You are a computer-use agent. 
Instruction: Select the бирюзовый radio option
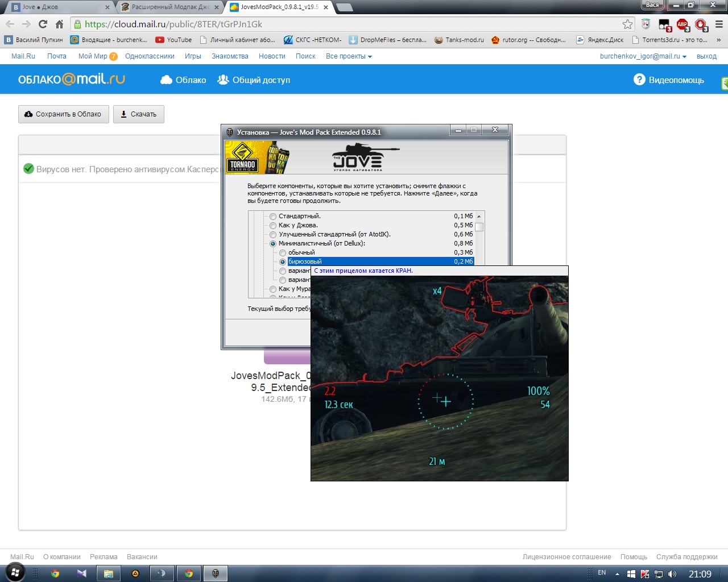point(283,261)
